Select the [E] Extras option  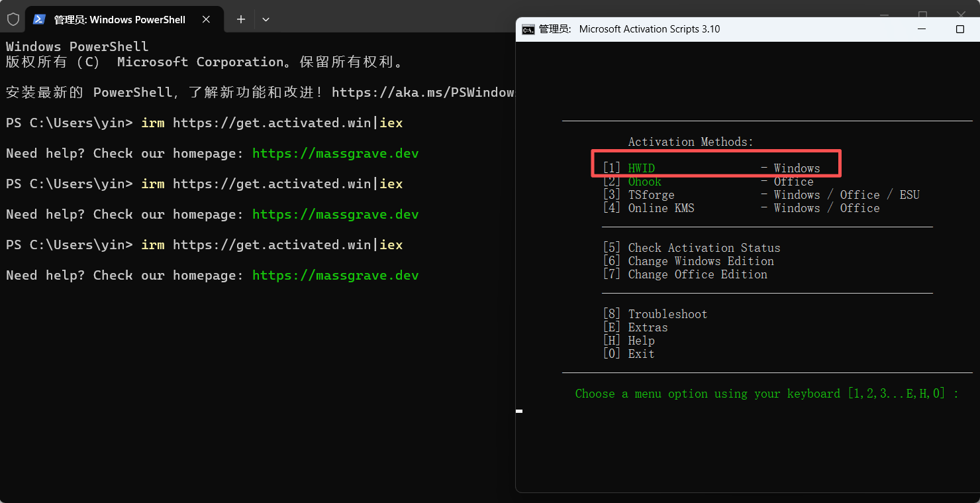(x=635, y=327)
